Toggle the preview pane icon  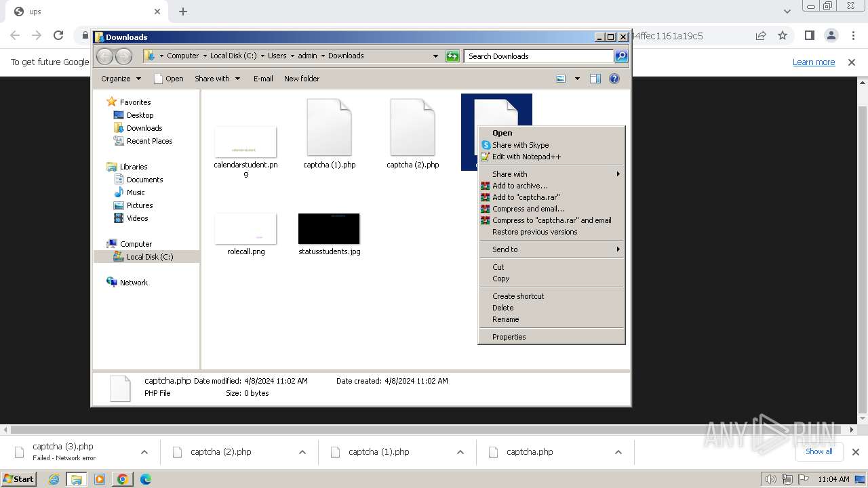coord(595,79)
